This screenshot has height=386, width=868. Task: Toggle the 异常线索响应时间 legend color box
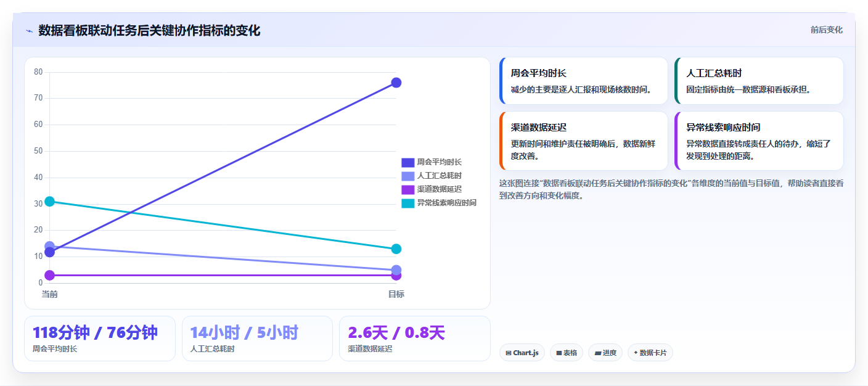pos(407,203)
